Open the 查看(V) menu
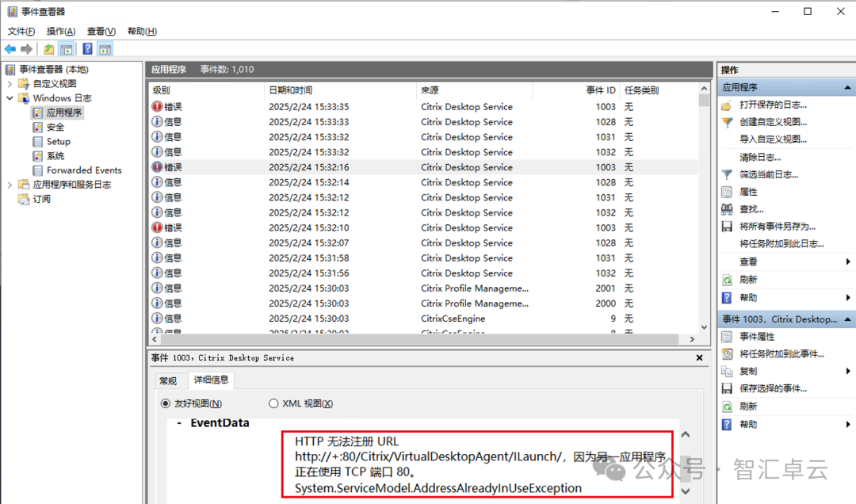856x504 pixels. click(101, 31)
